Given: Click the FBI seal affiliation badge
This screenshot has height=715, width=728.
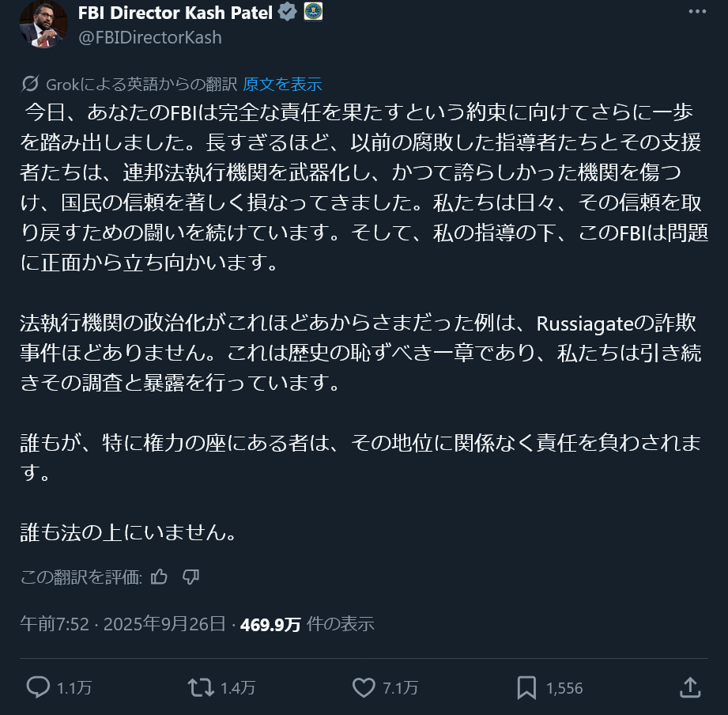Looking at the screenshot, I should click(x=313, y=12).
